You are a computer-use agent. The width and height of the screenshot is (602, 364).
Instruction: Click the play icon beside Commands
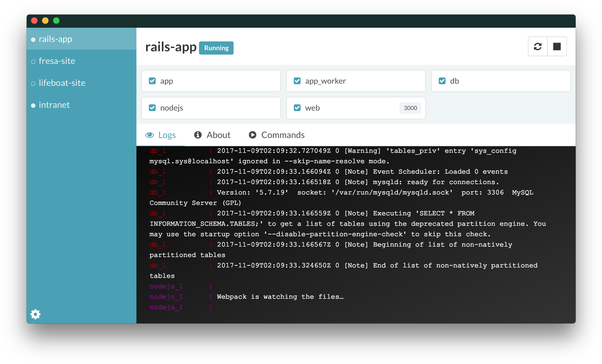pyautogui.click(x=252, y=135)
